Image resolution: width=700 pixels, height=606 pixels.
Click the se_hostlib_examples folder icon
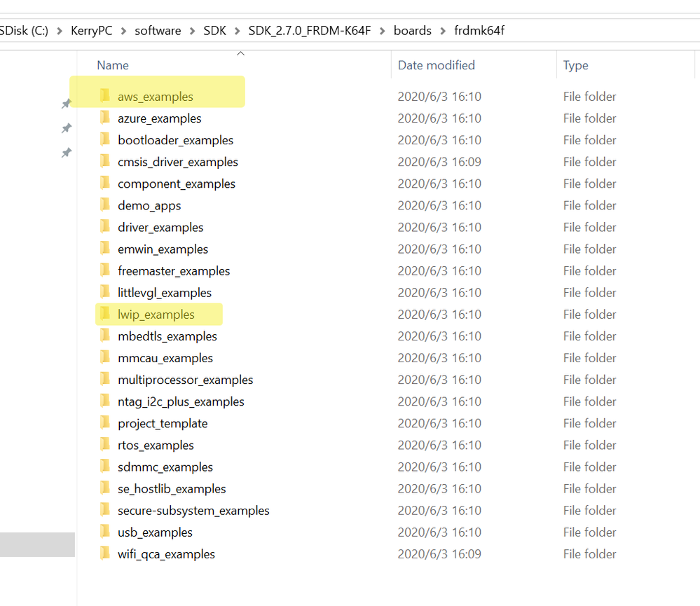(x=105, y=488)
